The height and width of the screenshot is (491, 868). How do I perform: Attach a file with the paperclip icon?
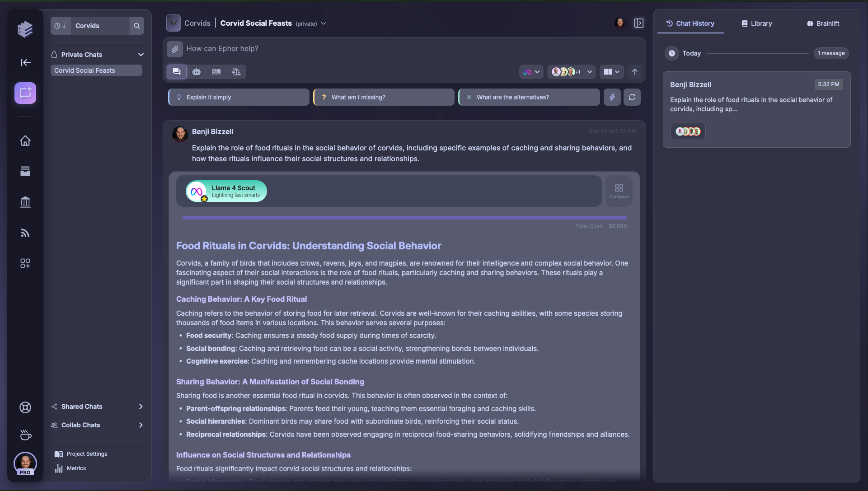[x=175, y=49]
